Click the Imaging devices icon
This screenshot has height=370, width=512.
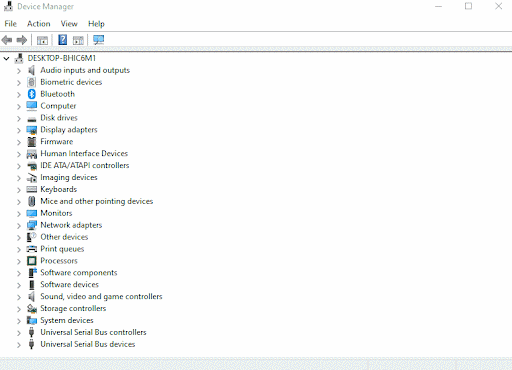32,178
